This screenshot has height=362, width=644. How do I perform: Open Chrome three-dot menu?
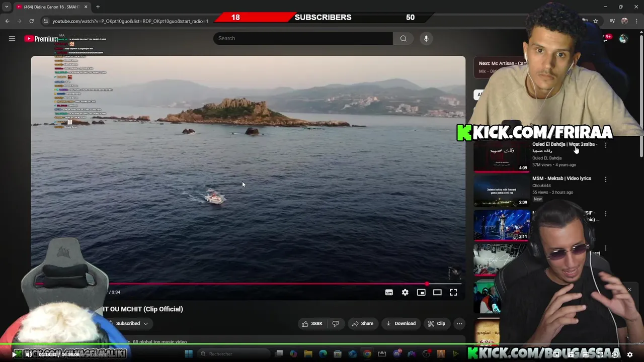(x=636, y=21)
